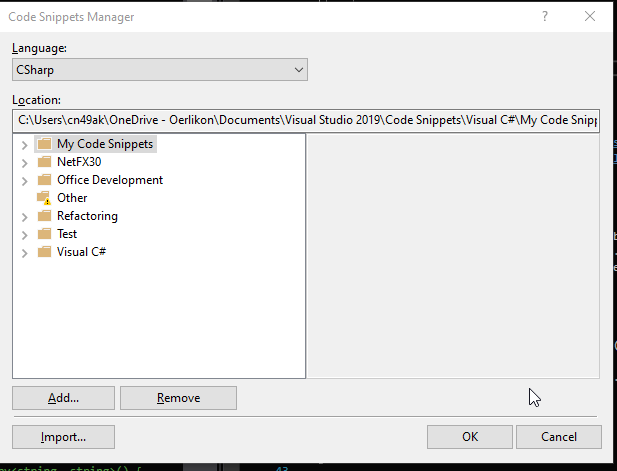Viewport: 617px width, 471px height.
Task: Select the Other item in tree
Action: 72,198
